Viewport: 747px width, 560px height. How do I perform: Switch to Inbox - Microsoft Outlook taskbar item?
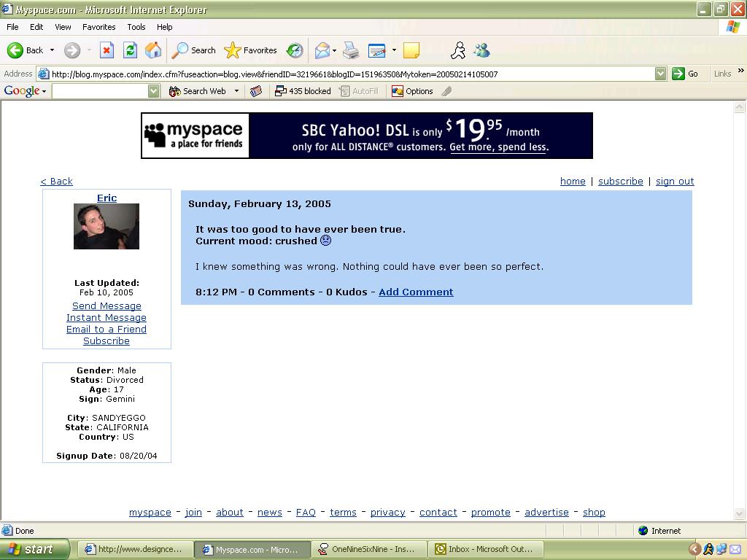coord(484,549)
